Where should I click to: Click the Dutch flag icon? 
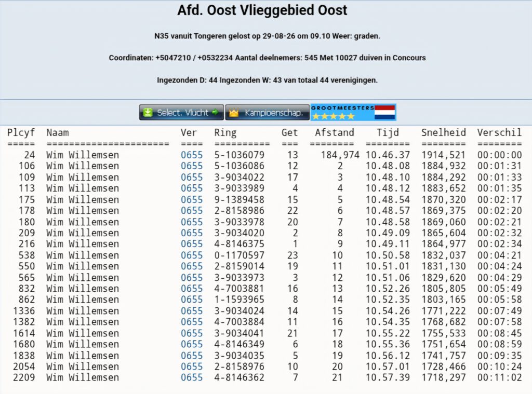385,112
